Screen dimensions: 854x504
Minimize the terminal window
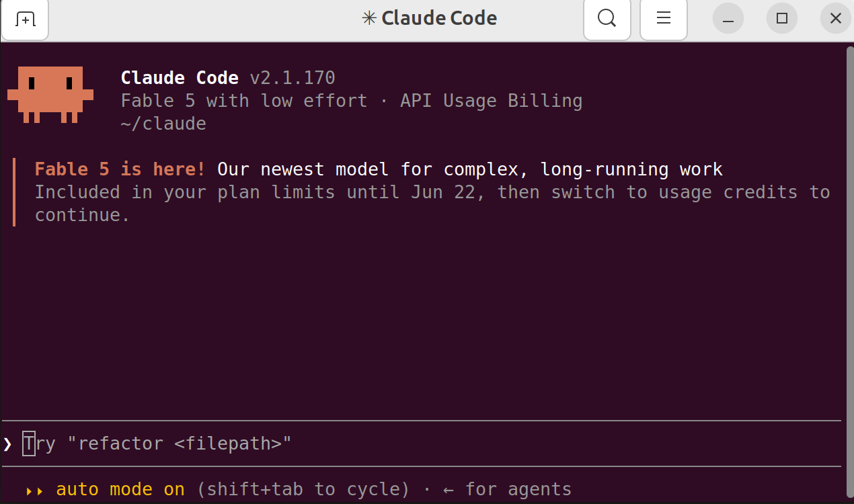(x=728, y=19)
